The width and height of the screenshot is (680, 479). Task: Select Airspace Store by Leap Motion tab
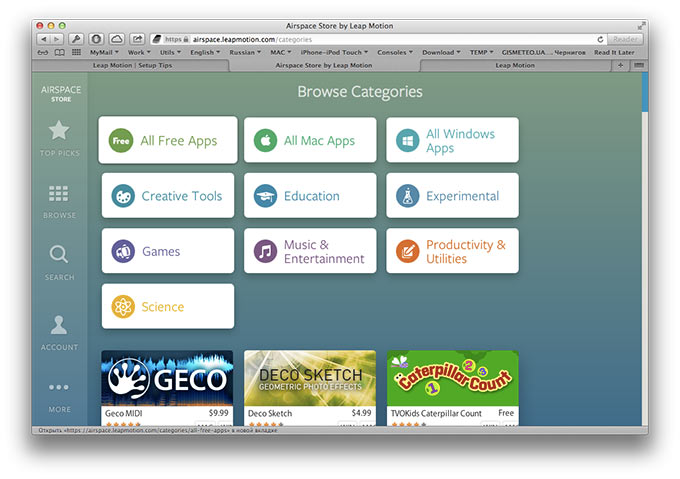click(324, 65)
